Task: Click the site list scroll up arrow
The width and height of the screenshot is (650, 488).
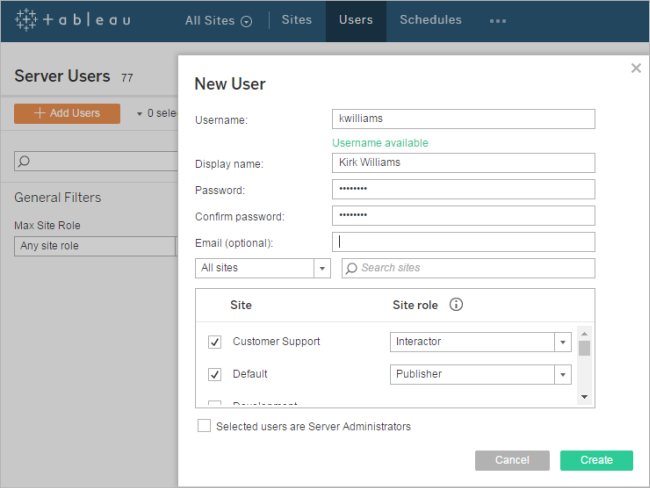Action: click(585, 334)
